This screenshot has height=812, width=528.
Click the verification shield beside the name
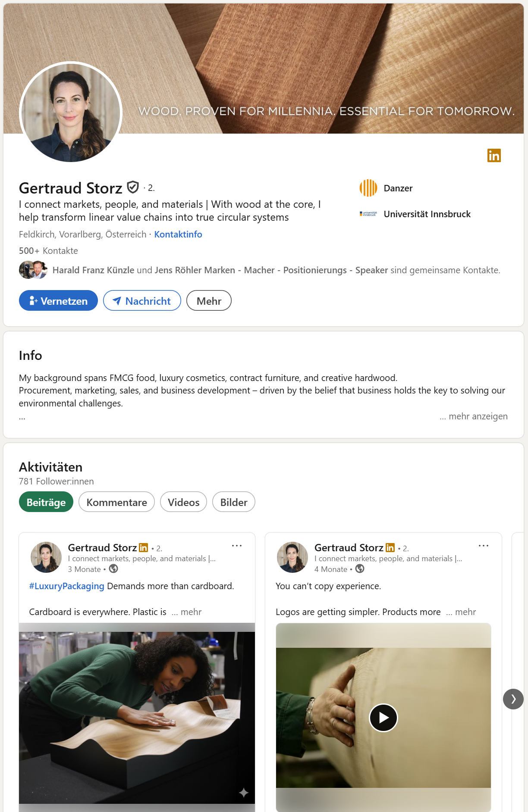tap(133, 187)
